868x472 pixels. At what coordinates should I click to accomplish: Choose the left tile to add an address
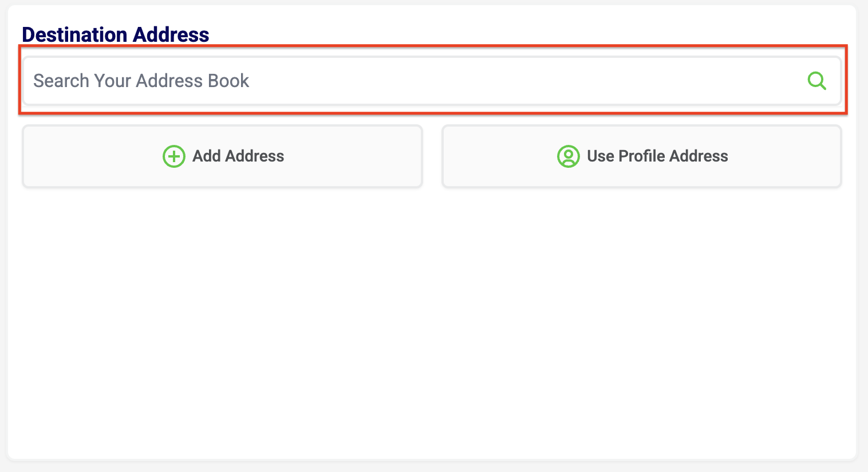[x=222, y=156]
